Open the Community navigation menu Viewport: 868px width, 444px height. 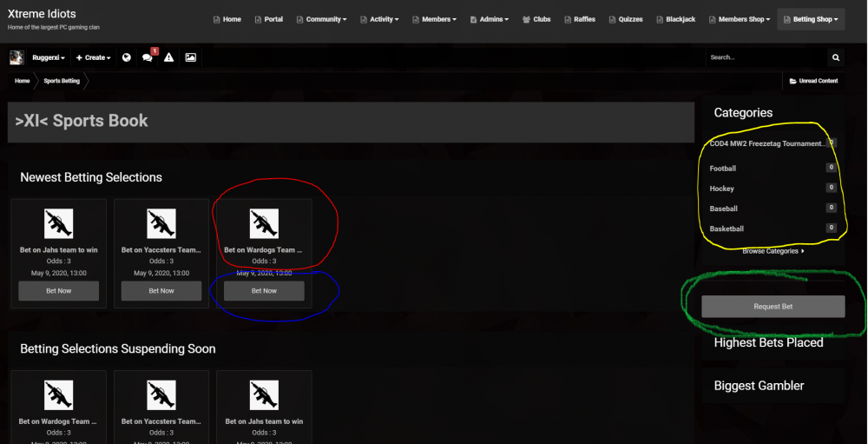point(321,19)
